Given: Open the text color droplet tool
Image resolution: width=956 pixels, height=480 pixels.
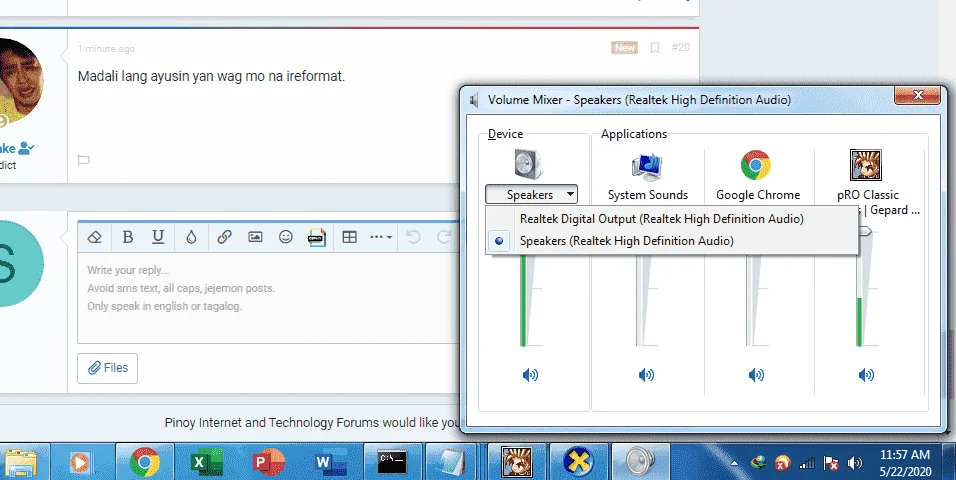Looking at the screenshot, I should click(191, 237).
